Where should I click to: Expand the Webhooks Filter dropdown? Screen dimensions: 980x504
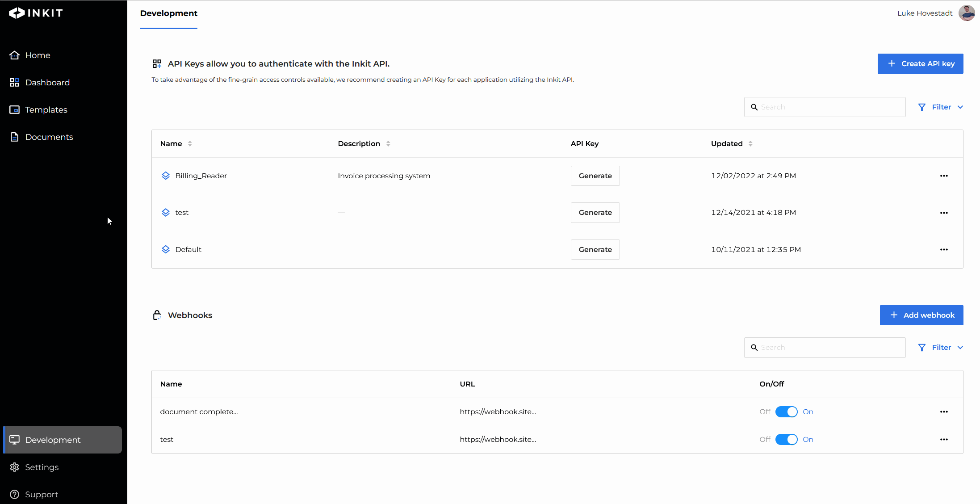[941, 347]
